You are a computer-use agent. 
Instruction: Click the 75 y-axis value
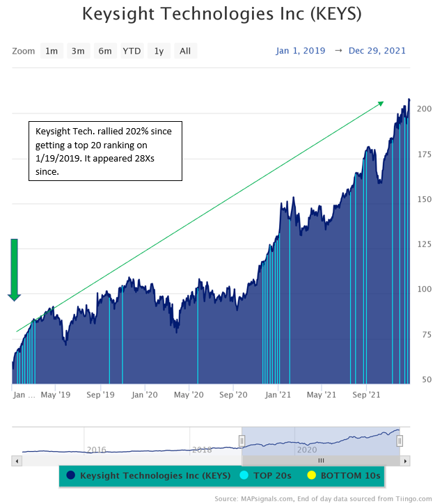coord(427,335)
